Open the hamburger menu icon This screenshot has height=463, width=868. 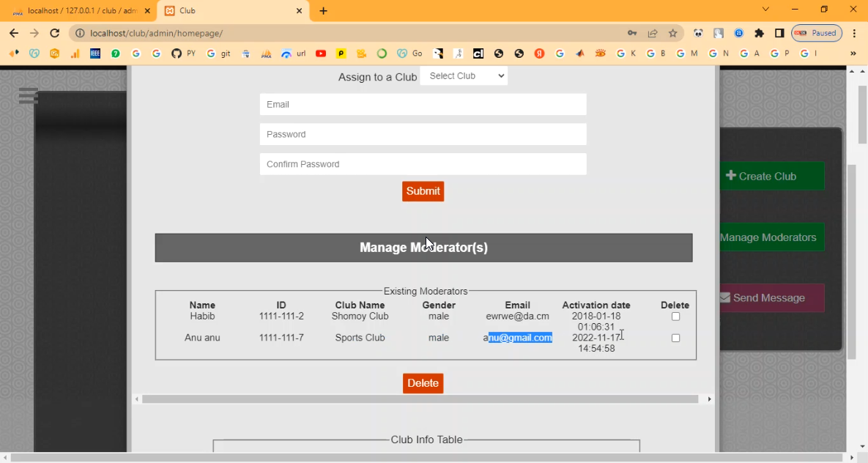[x=29, y=95]
